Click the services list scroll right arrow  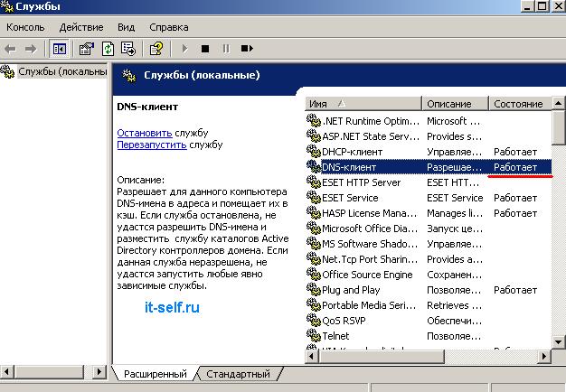coord(544,357)
